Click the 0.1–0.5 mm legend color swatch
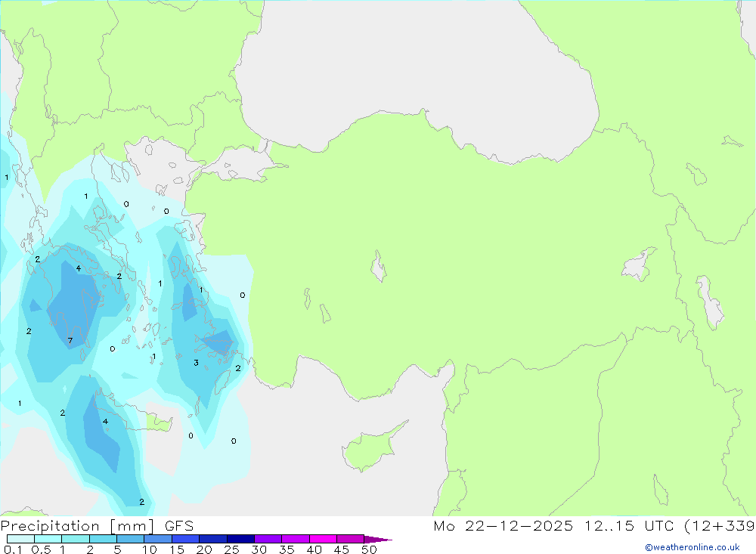This screenshot has height=554, width=756. click(20, 539)
